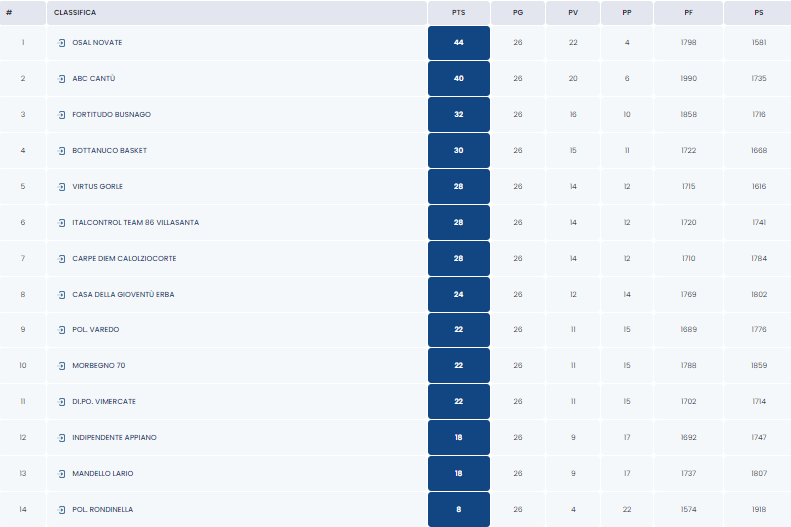The image size is (791, 527).
Task: Open CASA DELLA GIOVENTÙ ERBA team link
Action: pyautogui.click(x=123, y=294)
